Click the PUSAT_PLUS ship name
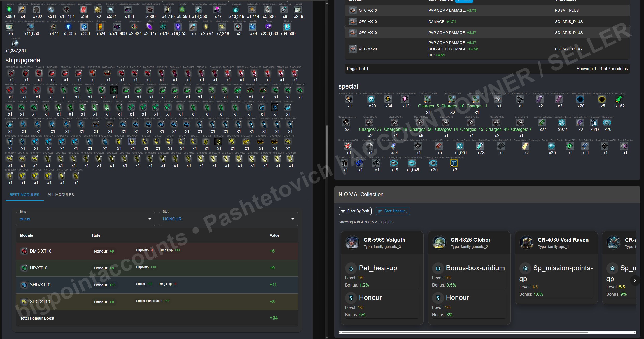Viewport: 644px width, 339px height. pos(567,10)
